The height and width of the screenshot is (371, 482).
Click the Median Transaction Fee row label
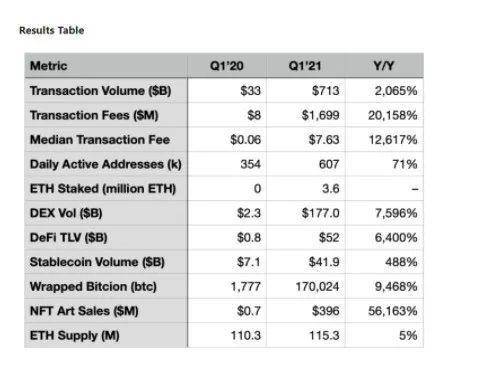pos(100,140)
